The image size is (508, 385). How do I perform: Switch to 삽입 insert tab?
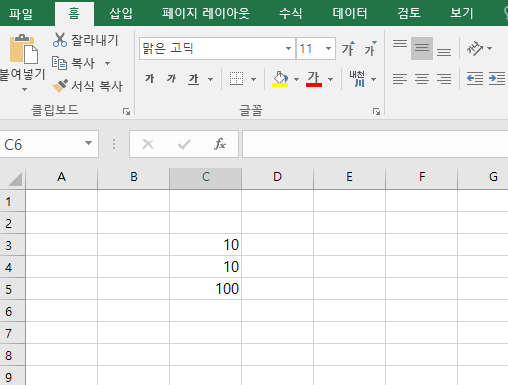[121, 14]
